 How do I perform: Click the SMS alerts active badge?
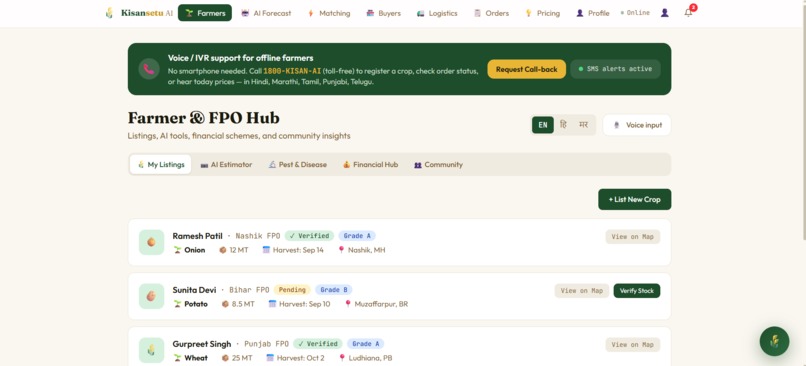pos(615,69)
